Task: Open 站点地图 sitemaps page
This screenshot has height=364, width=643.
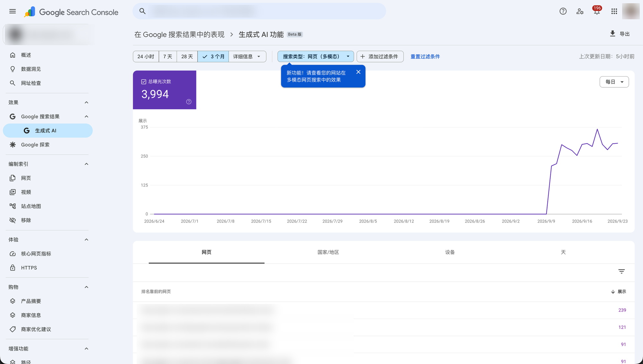Action: coord(48,206)
